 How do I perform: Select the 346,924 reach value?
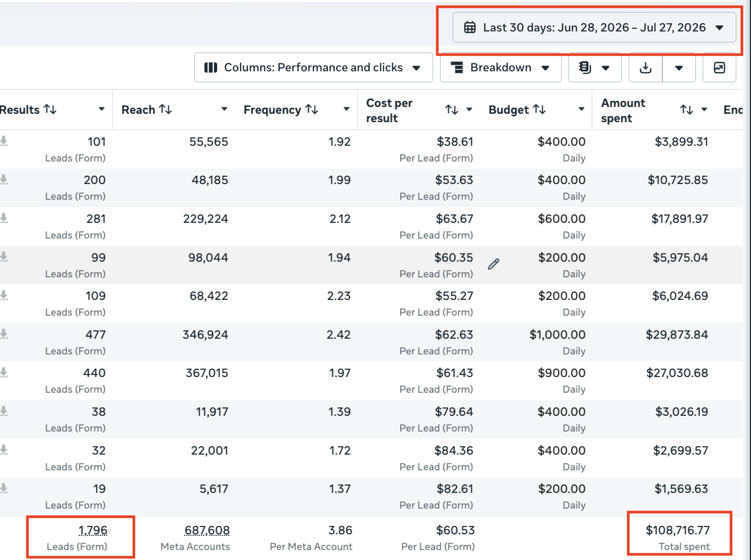tap(205, 335)
